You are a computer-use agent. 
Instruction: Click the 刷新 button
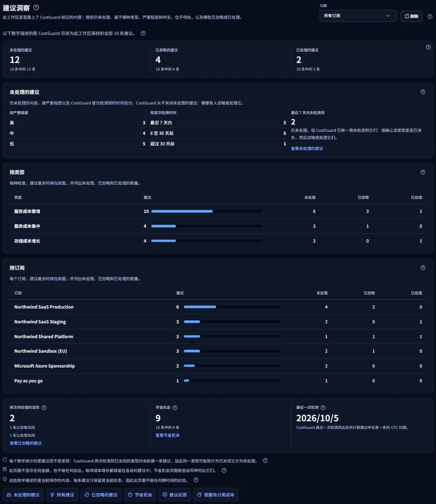[411, 16]
